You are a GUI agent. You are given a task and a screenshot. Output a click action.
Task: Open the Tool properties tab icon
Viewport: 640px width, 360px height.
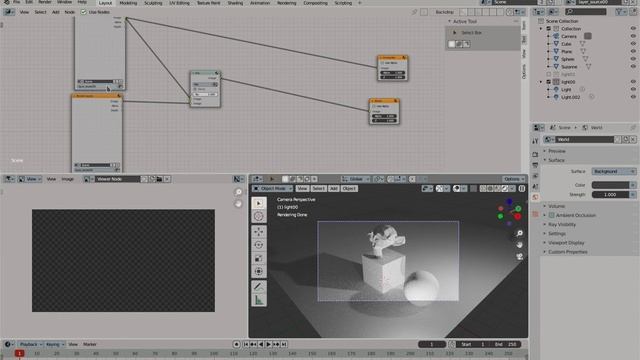tap(535, 141)
